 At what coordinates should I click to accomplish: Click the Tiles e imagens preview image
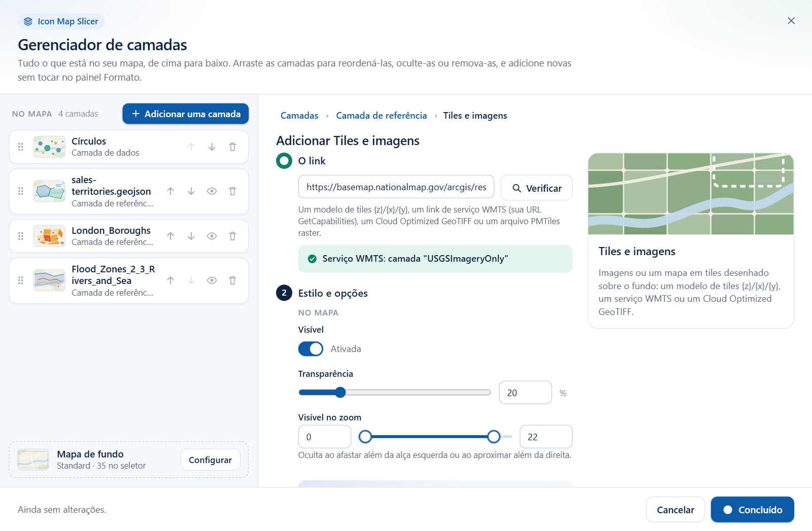pyautogui.click(x=691, y=194)
